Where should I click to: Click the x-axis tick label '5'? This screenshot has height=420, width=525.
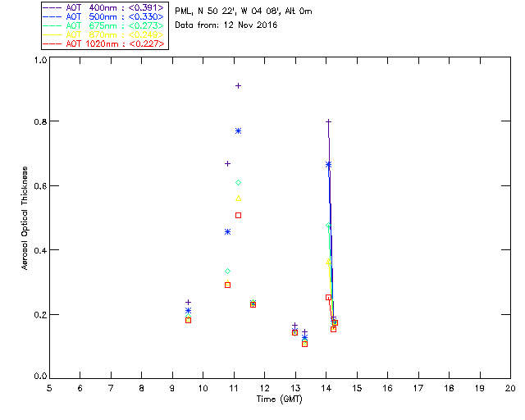click(49, 388)
